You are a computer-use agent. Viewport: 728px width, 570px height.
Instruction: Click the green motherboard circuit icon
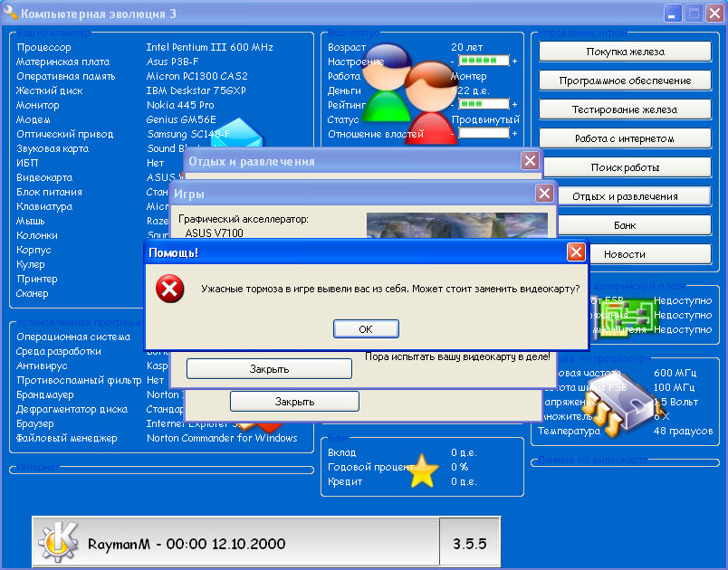[x=627, y=316]
